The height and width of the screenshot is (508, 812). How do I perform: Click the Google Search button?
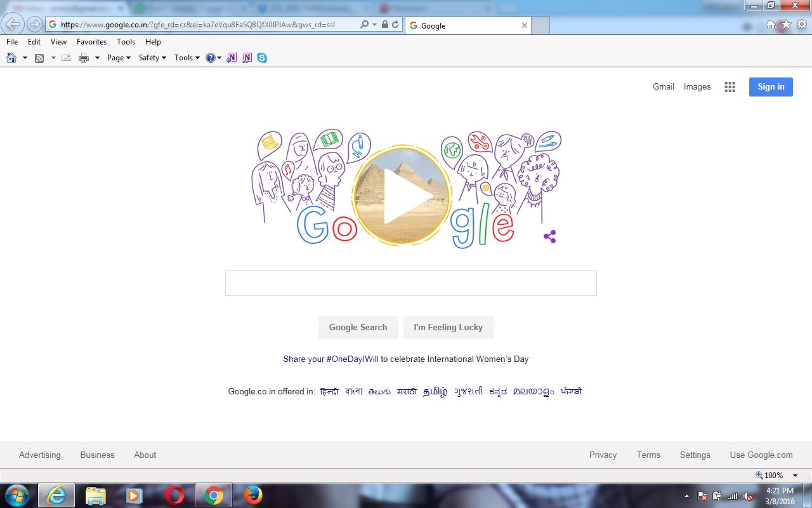point(358,328)
